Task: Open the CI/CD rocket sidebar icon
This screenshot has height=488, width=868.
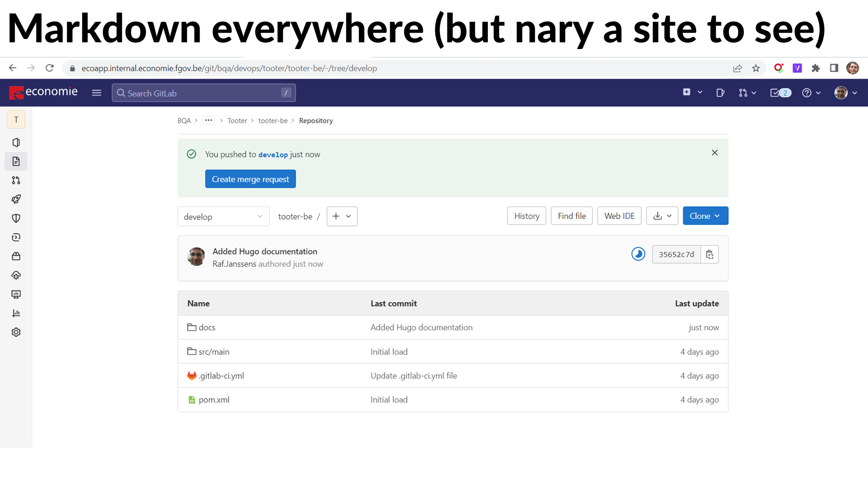Action: click(x=16, y=199)
